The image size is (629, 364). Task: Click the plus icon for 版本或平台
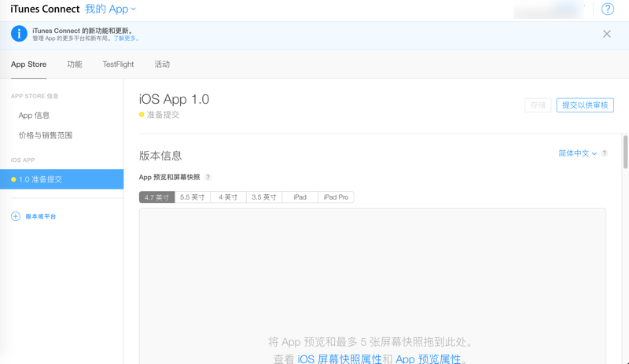click(x=15, y=216)
